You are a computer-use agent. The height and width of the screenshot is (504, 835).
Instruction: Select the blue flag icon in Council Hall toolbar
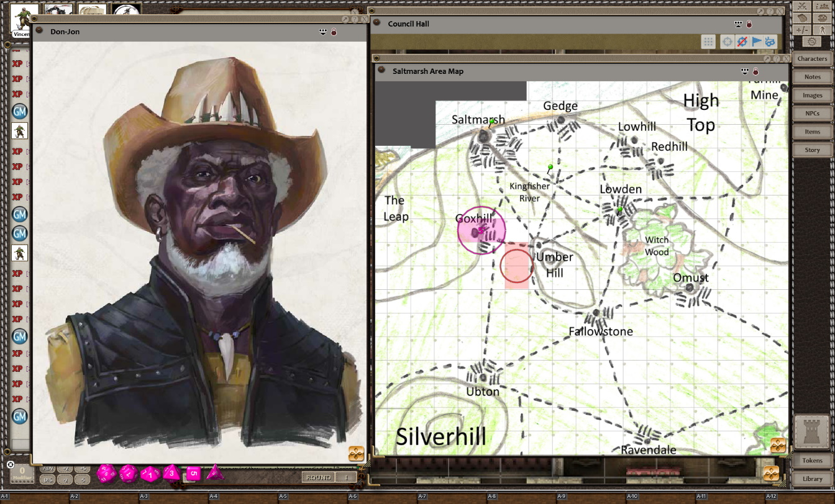pos(756,42)
